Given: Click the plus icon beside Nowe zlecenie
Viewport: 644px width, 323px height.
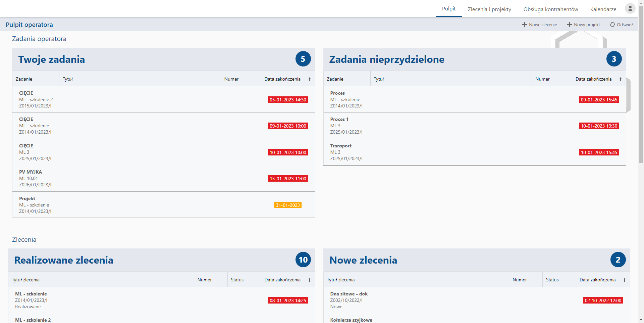Looking at the screenshot, I should (525, 25).
